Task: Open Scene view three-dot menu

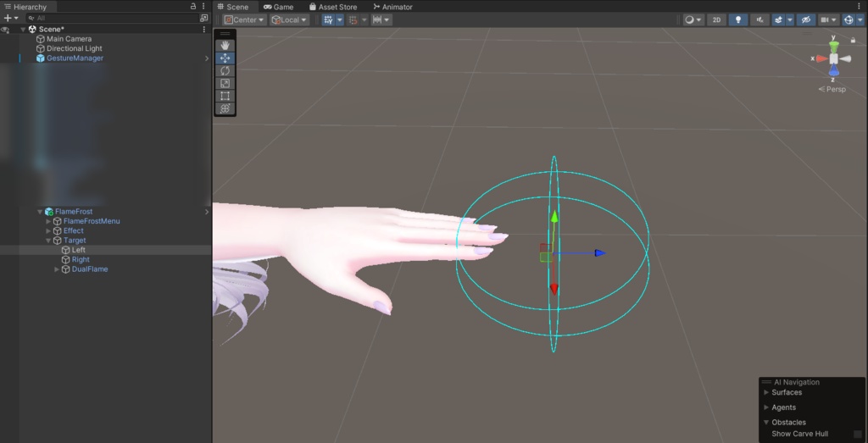Action: 860,7
